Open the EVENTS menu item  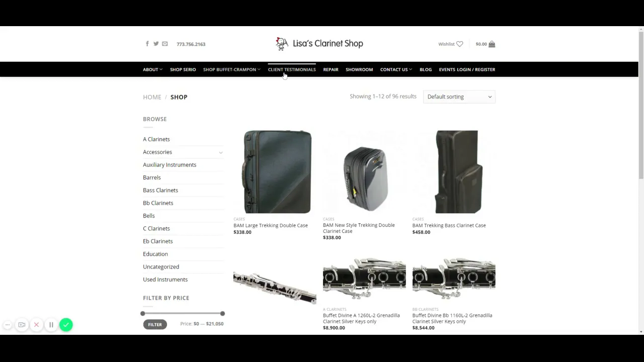447,69
